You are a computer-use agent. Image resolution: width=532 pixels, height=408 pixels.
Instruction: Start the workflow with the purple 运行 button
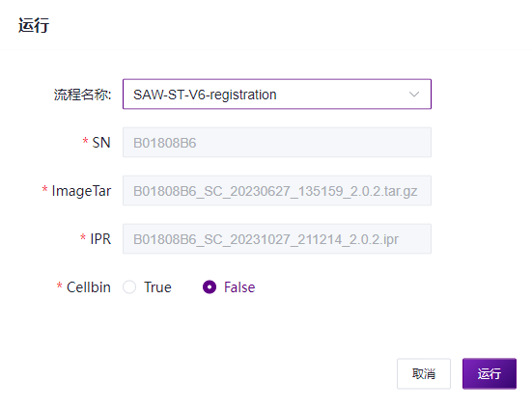pyautogui.click(x=490, y=373)
